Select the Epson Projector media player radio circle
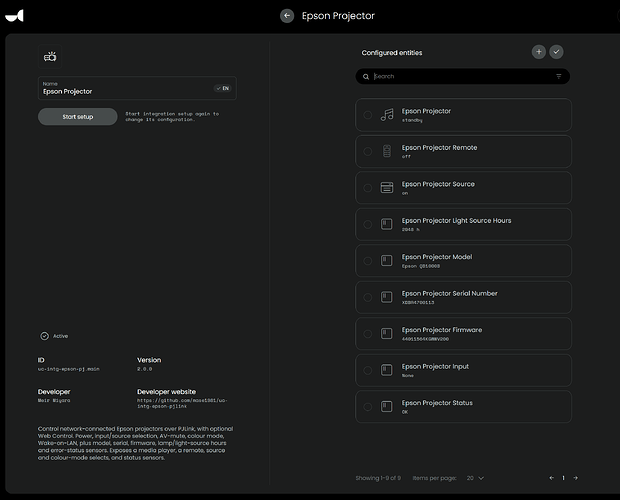 pyautogui.click(x=368, y=115)
